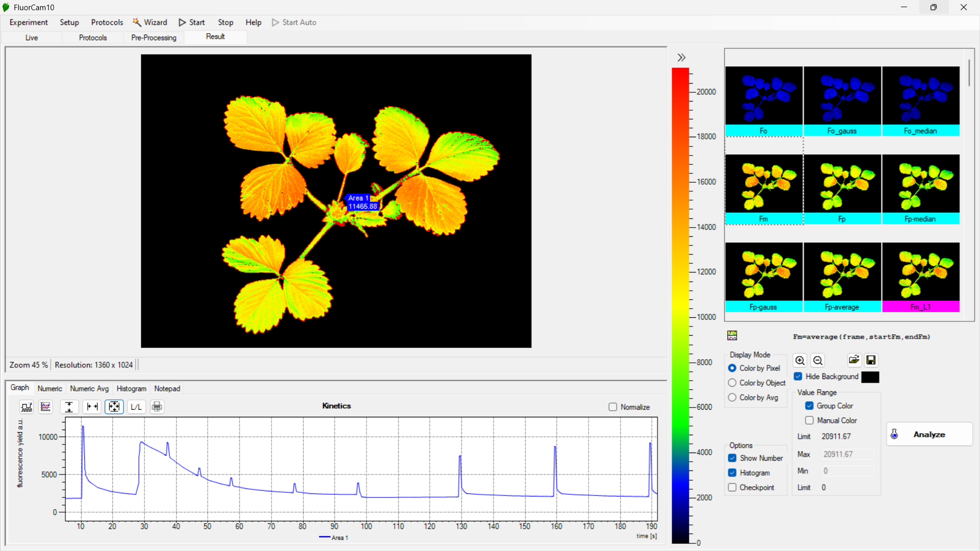Click the protocol timing signal graph icon

pos(27,407)
